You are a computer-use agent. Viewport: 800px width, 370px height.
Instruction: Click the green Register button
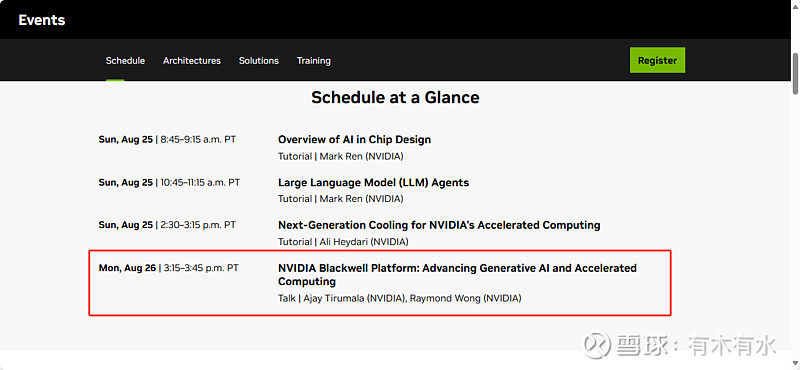657,60
